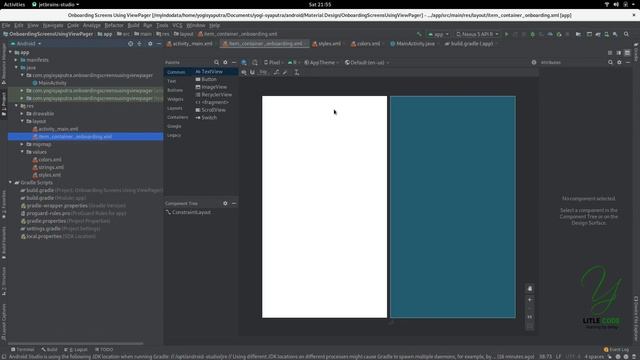Expand the mipmap folder
Screen dimensions: 640x360
(x=22, y=144)
